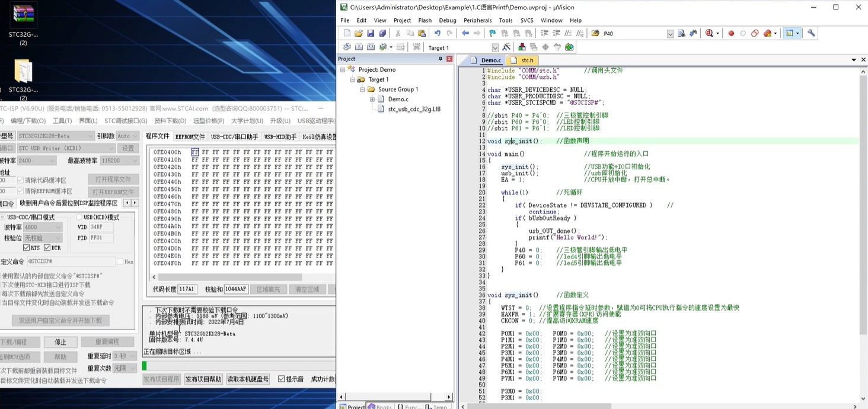The height and width of the screenshot is (409, 868).
Task: Switch to the USB-HID助手 tab in STC-ISP
Action: point(280,136)
